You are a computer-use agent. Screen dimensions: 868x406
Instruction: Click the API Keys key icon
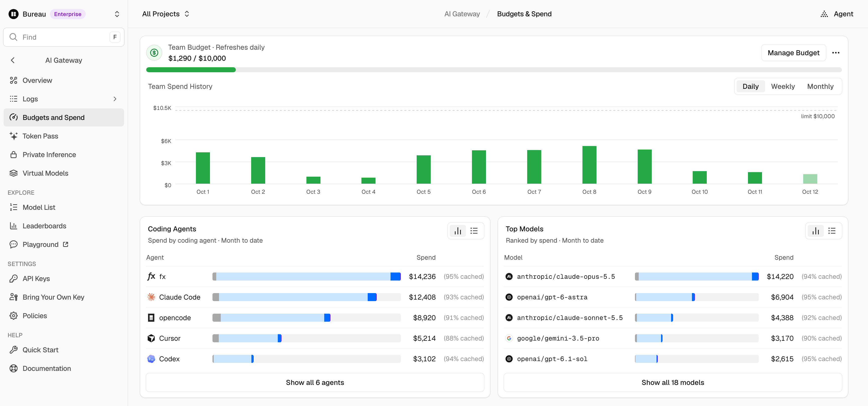click(x=14, y=279)
